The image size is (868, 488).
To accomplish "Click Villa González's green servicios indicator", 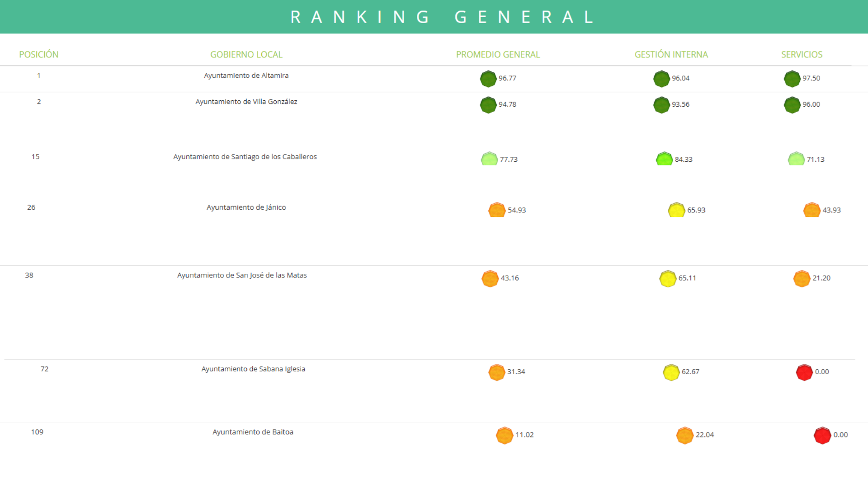I will pyautogui.click(x=792, y=105).
